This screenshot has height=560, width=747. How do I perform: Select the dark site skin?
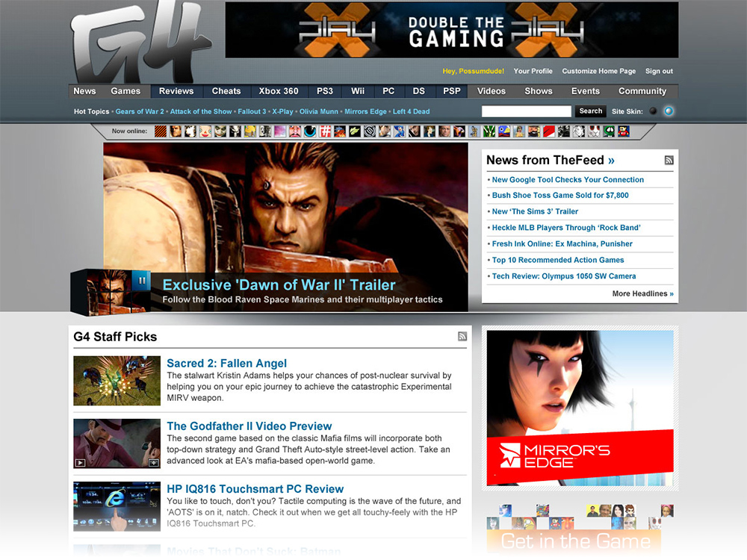[x=653, y=111]
